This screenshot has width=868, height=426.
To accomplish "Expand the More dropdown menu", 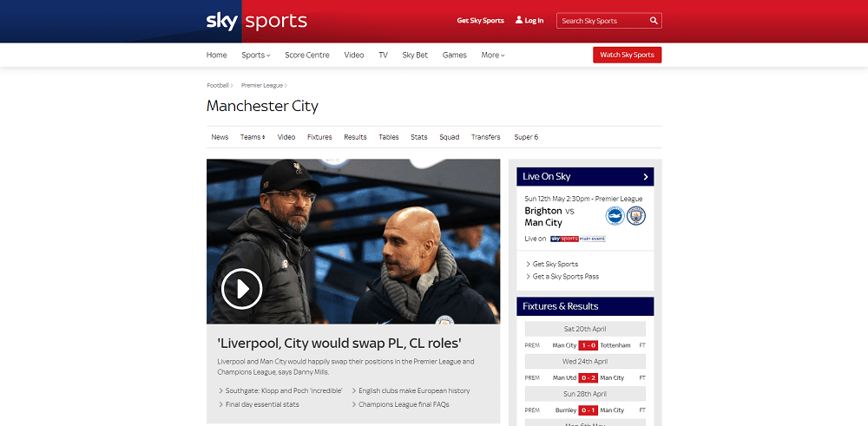I will point(493,56).
